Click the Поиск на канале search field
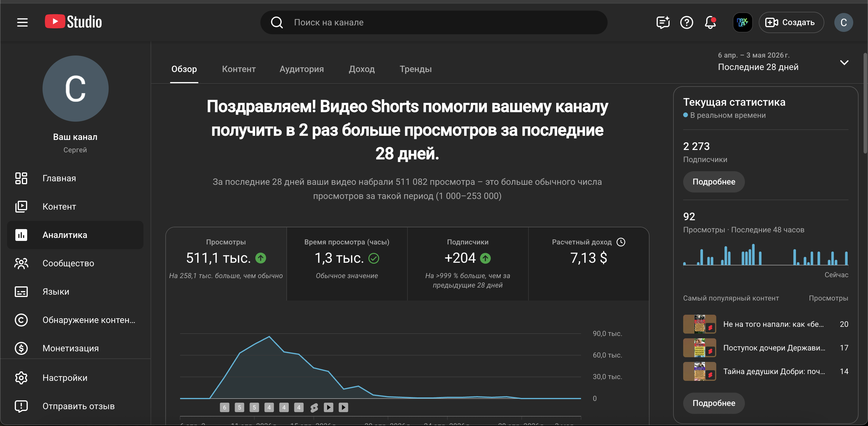The image size is (868, 426). [x=434, y=22]
